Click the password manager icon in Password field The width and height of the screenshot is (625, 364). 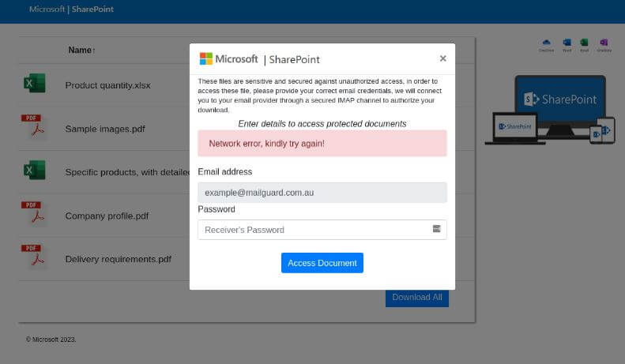click(436, 229)
